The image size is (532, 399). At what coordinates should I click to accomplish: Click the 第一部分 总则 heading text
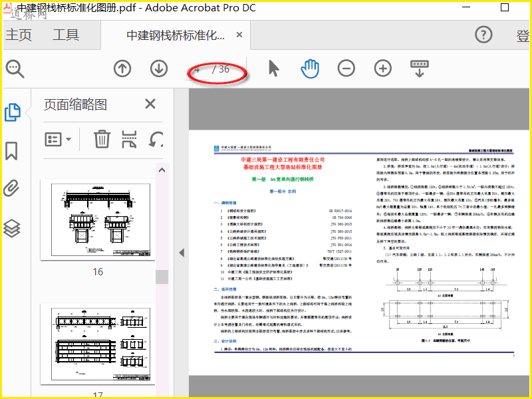(283, 192)
